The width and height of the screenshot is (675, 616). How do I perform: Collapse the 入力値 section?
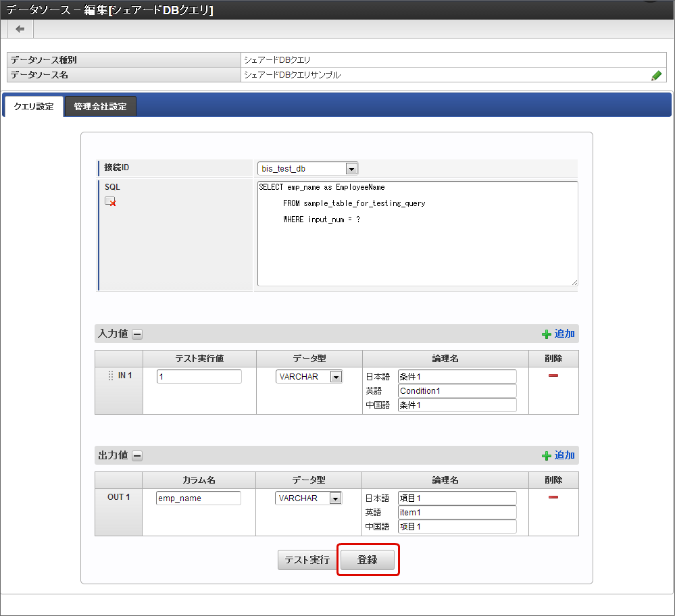tap(137, 334)
